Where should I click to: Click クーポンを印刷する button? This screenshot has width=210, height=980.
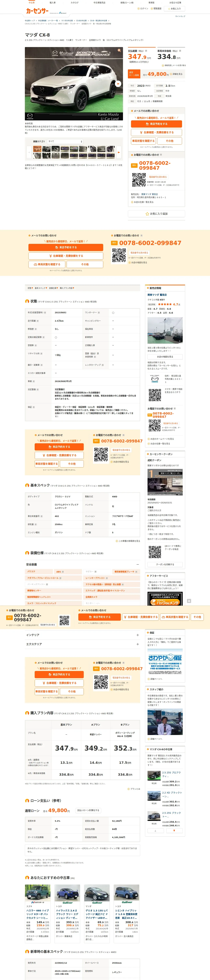[x=165, y=565]
